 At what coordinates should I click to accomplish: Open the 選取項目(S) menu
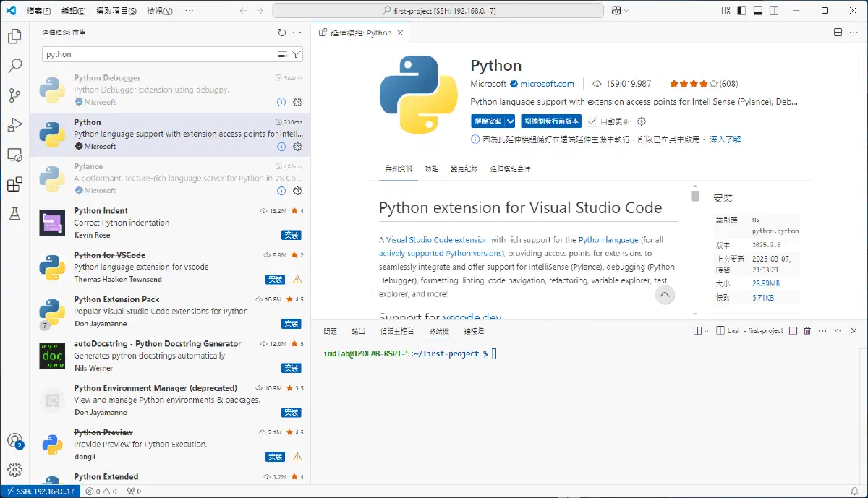click(x=116, y=11)
